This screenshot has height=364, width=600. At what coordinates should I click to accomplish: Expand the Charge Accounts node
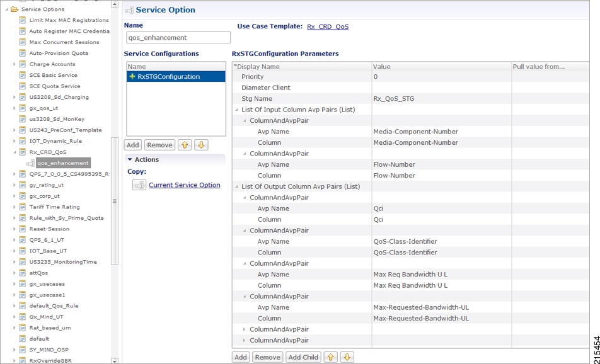click(14, 64)
